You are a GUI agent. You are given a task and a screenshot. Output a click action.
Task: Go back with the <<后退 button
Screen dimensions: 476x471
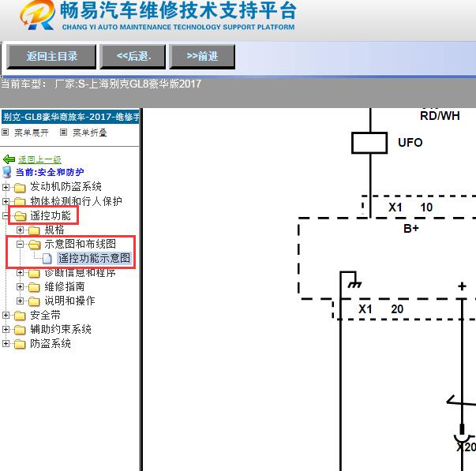click(133, 57)
